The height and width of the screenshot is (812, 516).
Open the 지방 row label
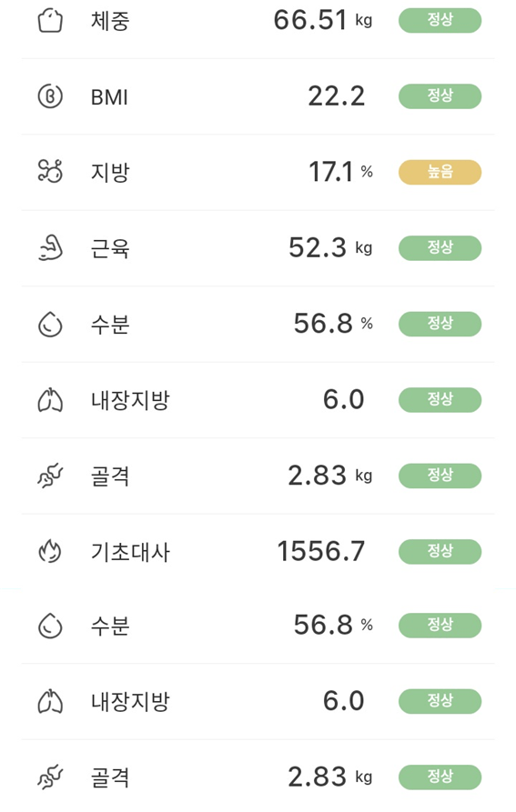tap(110, 173)
